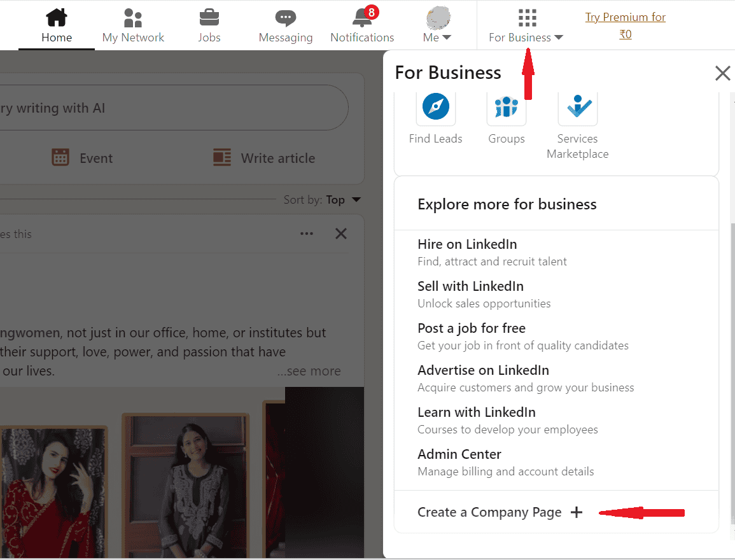Open the red dress photo thumbnail
Screen dimensions: 735x560
tap(54, 491)
